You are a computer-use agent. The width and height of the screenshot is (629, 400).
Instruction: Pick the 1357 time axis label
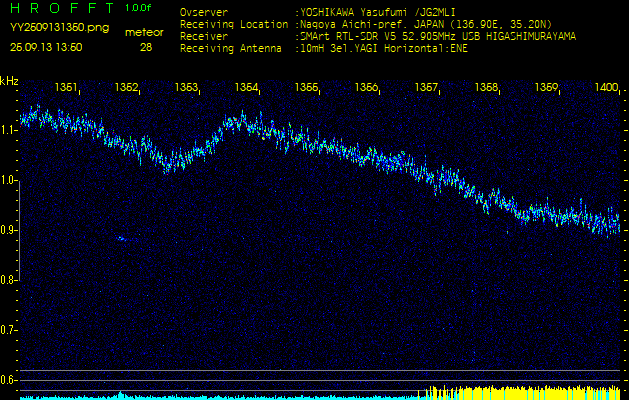click(427, 88)
